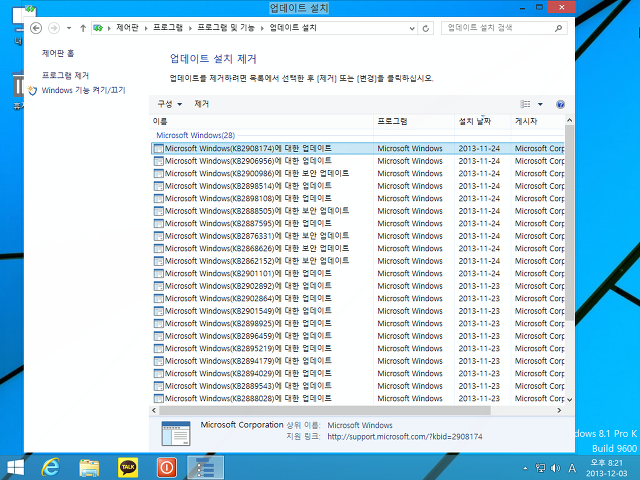Click the Windows features shield icon
The width and height of the screenshot is (640, 480).
click(x=32, y=90)
